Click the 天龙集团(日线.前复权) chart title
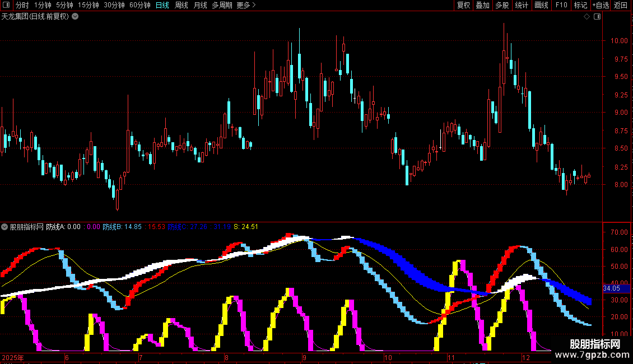The width and height of the screenshot is (633, 364). [x=35, y=17]
